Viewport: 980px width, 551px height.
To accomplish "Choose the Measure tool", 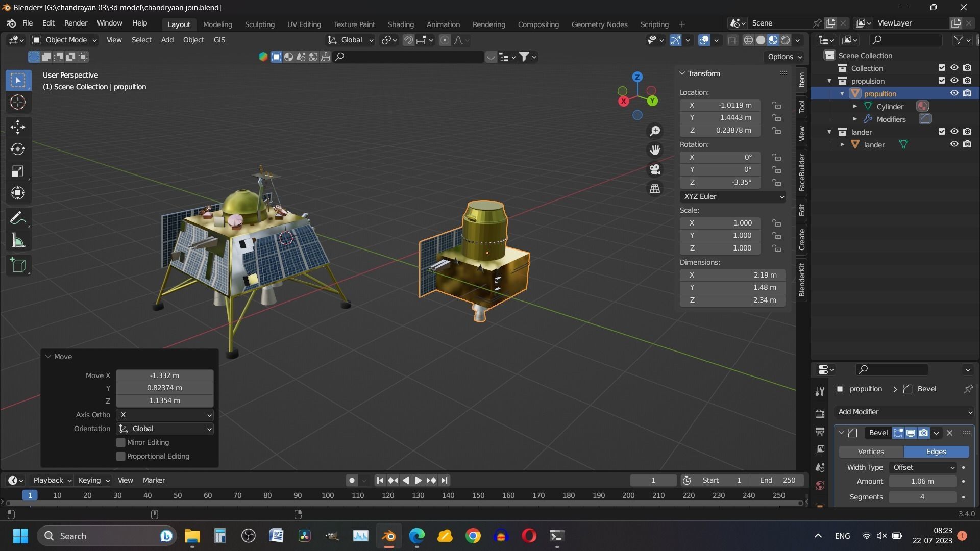I will (x=18, y=241).
